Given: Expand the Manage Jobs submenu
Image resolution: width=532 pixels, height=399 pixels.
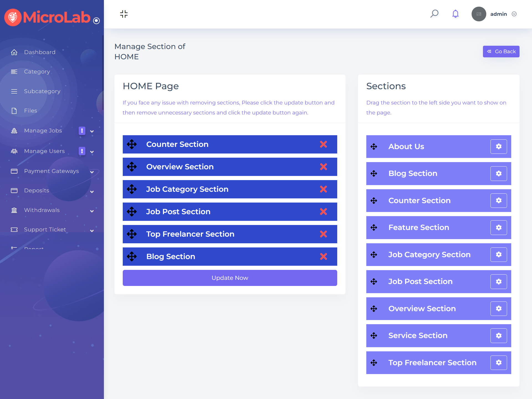Looking at the screenshot, I should [92, 131].
